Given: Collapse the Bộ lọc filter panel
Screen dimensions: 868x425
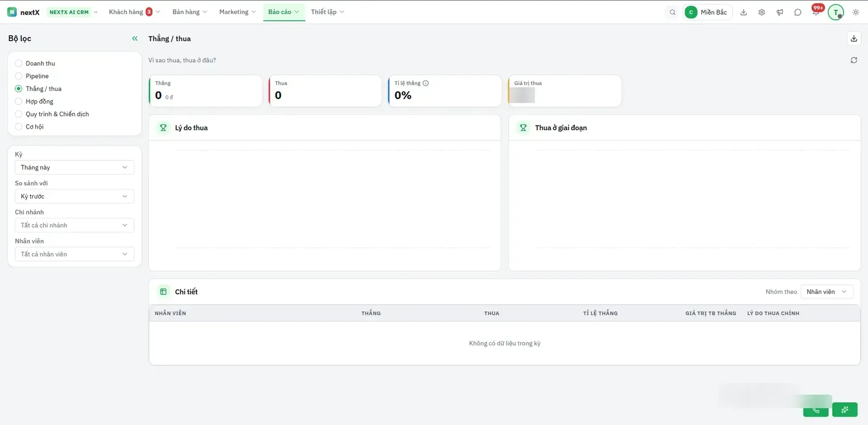Looking at the screenshot, I should click(x=135, y=38).
